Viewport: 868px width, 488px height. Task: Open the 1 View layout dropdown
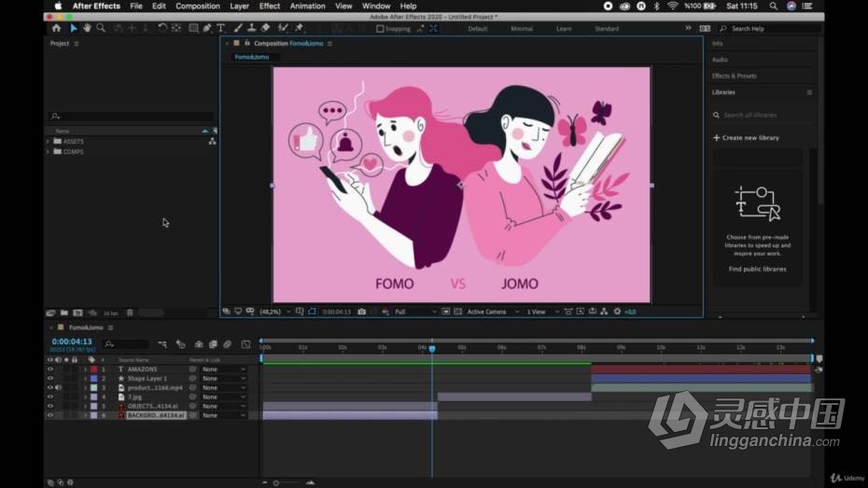click(x=542, y=312)
